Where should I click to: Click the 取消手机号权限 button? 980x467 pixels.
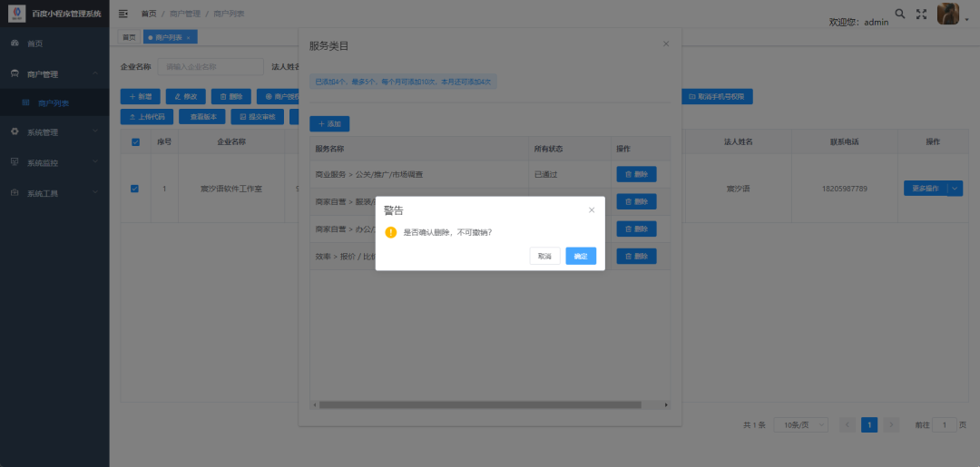(717, 96)
